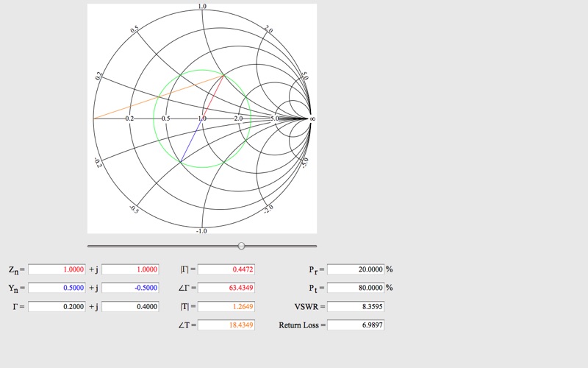Click the Pr reflected power field 20.0000
Image resolution: width=588 pixels, height=368 pixels.
click(x=356, y=269)
